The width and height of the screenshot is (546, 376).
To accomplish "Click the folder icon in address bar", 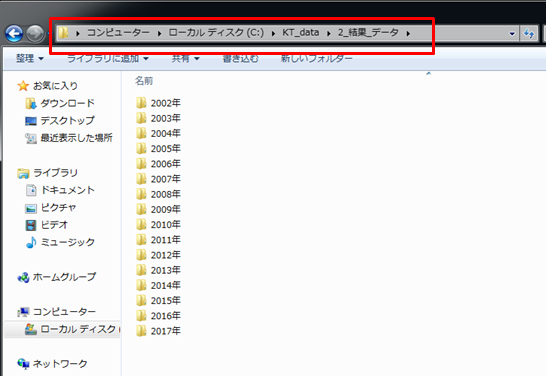I will point(63,33).
